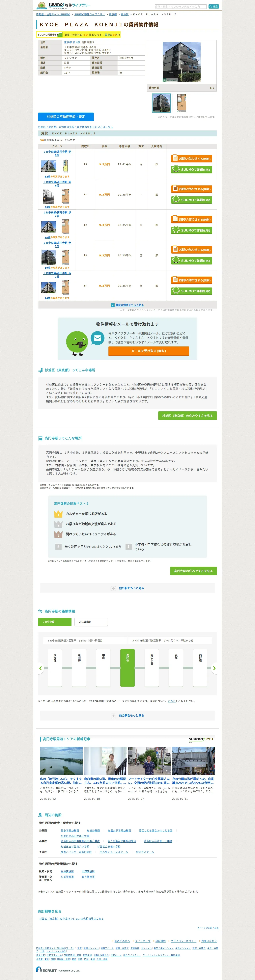The image size is (255, 980).
Task: Select the floor plan thumbnail under main photo
Action: point(182,103)
